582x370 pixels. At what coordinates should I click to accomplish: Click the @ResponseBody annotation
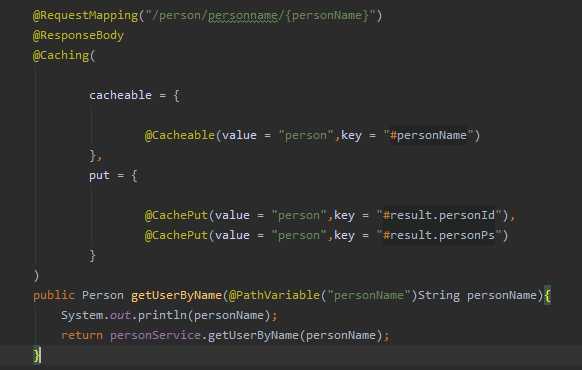coord(78,36)
